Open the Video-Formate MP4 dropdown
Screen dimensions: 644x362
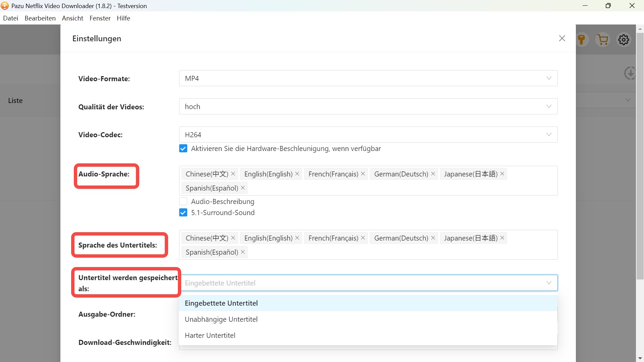coord(368,78)
